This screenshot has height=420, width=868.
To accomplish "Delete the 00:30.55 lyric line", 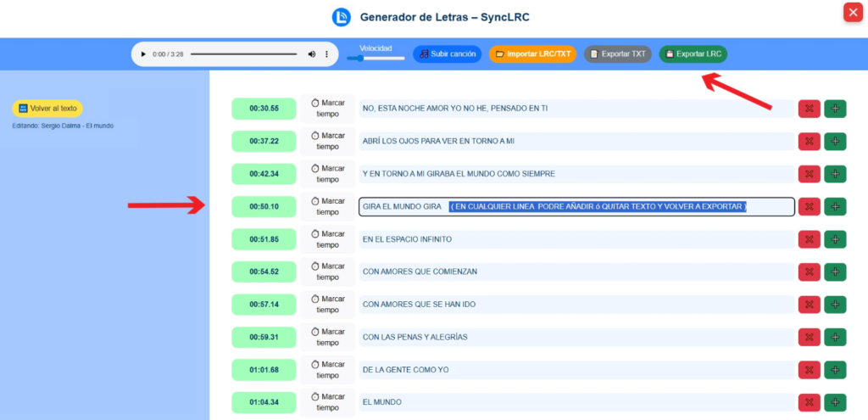I will pyautogui.click(x=809, y=109).
